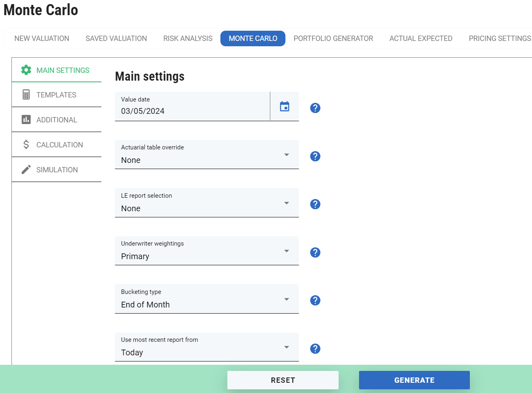The image size is (532, 393).
Task: Click help icon beside Value date
Action: coord(315,108)
